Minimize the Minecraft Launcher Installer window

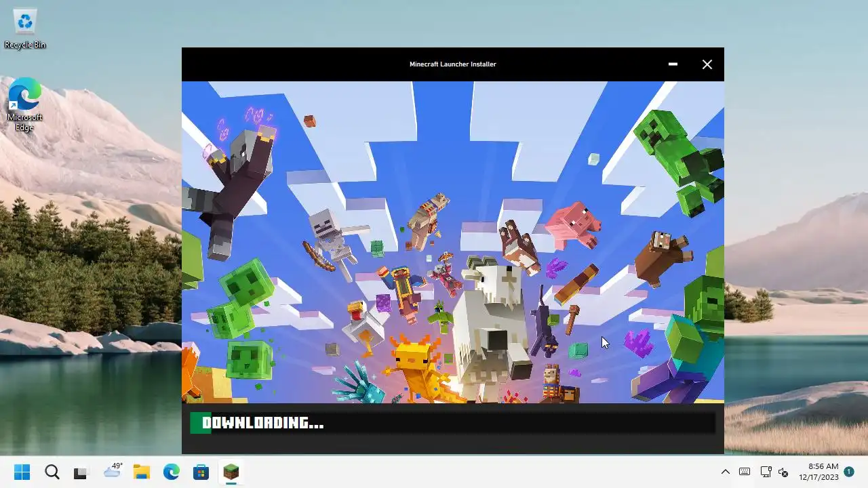673,64
